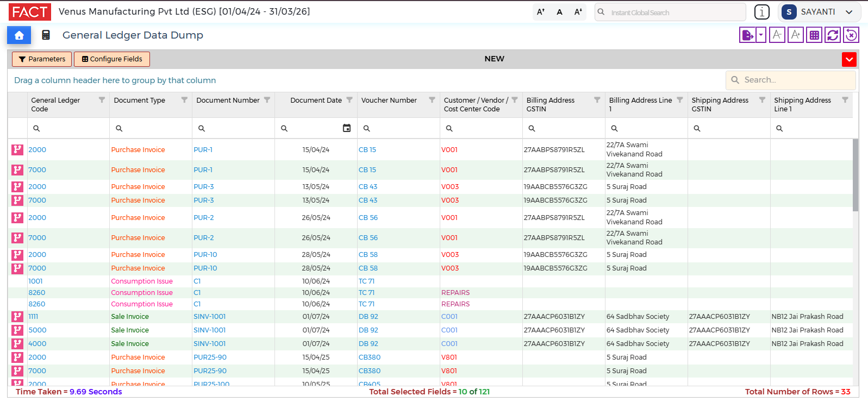The height and width of the screenshot is (402, 868).
Task: Click the reset icon with circular arrow and X
Action: tap(851, 35)
